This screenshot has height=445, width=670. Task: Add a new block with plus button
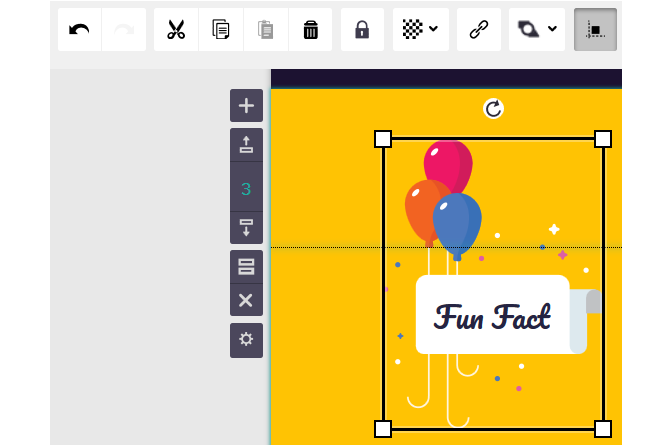coord(247,106)
